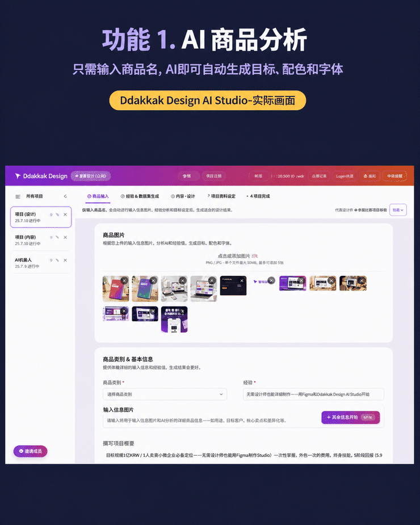Open the 选择商品类别 dropdown
The width and height of the screenshot is (420, 525).
click(165, 394)
